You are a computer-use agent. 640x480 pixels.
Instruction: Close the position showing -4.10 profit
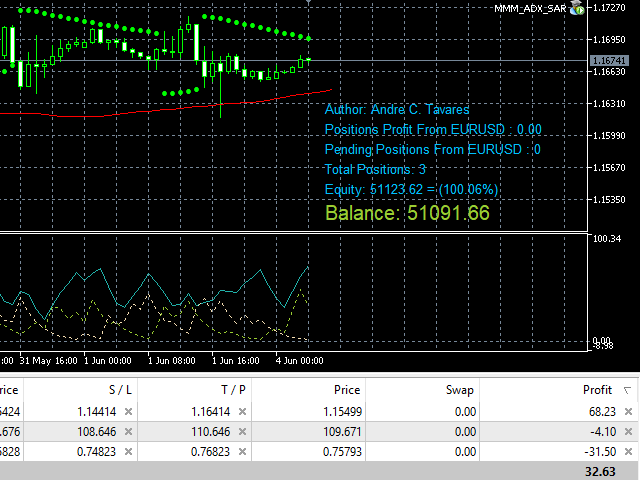click(628, 430)
